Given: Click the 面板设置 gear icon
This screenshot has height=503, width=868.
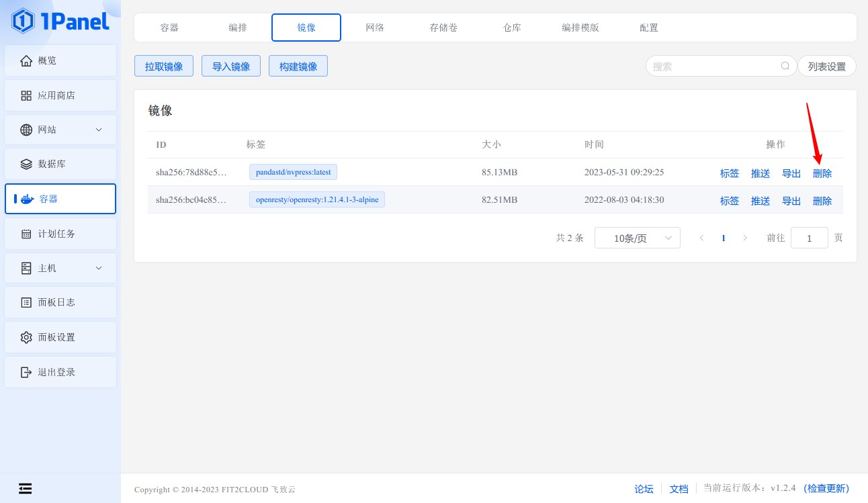Looking at the screenshot, I should [x=26, y=337].
